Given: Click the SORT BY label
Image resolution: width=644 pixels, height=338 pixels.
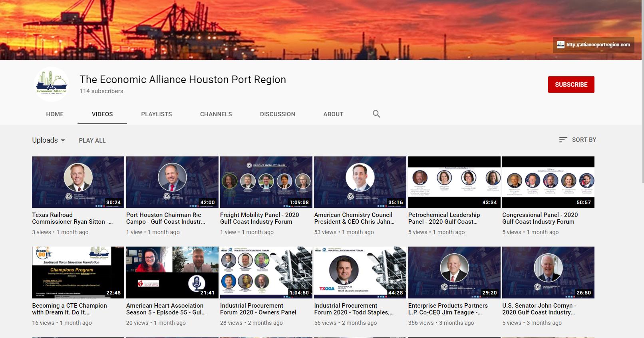Looking at the screenshot, I should (584, 139).
